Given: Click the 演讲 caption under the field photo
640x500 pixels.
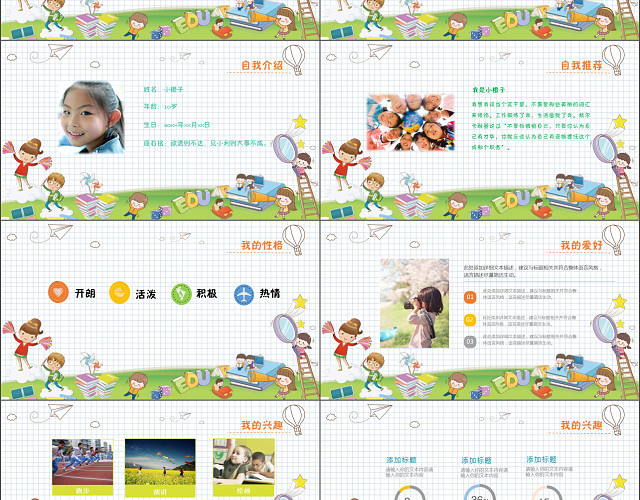Looking at the screenshot, I should click(160, 492).
